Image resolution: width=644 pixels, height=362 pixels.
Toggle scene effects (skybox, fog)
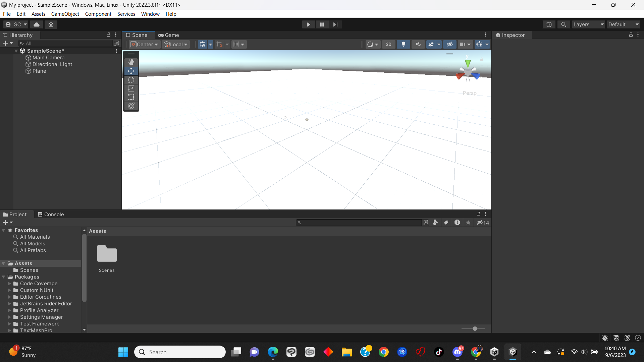click(x=431, y=44)
